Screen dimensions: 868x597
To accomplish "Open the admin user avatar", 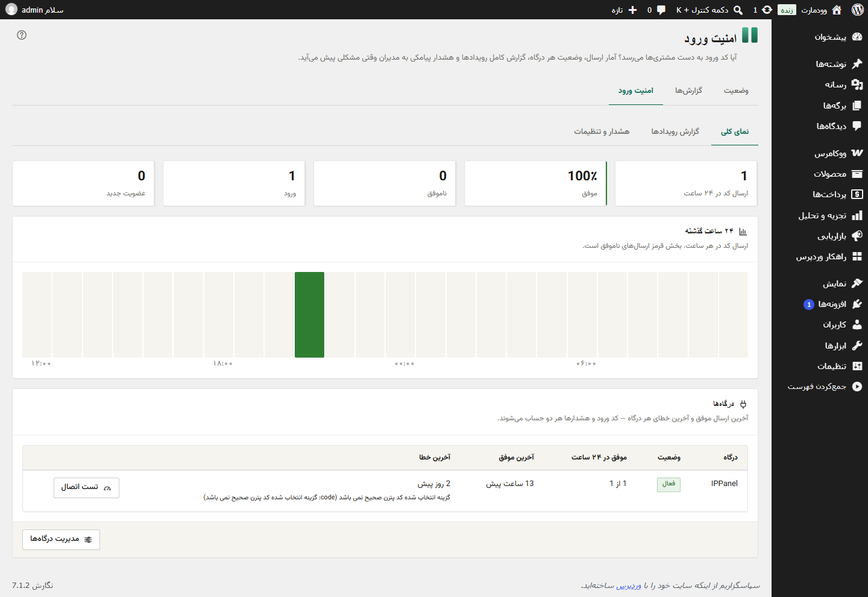I will pyautogui.click(x=11, y=10).
